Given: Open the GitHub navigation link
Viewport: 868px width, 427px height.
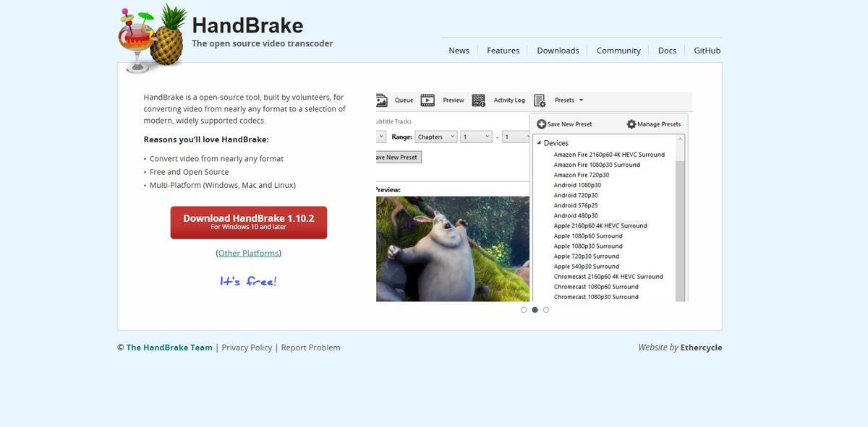Looking at the screenshot, I should (x=707, y=51).
